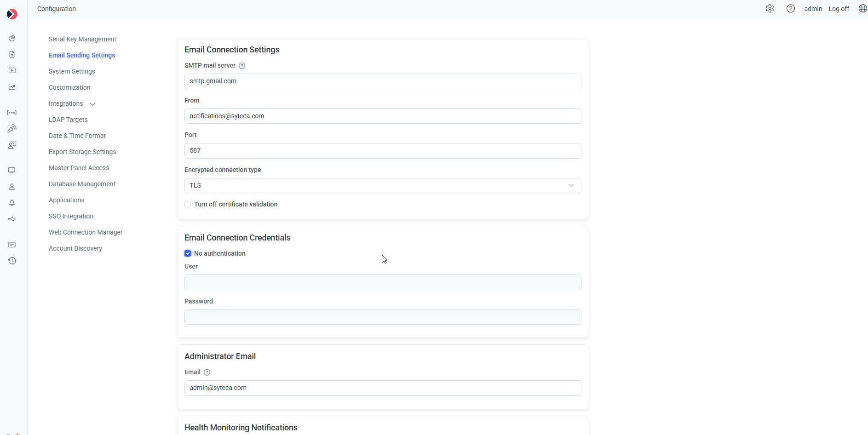The width and height of the screenshot is (868, 435).
Task: Open Web Connection Manager
Action: point(86,232)
